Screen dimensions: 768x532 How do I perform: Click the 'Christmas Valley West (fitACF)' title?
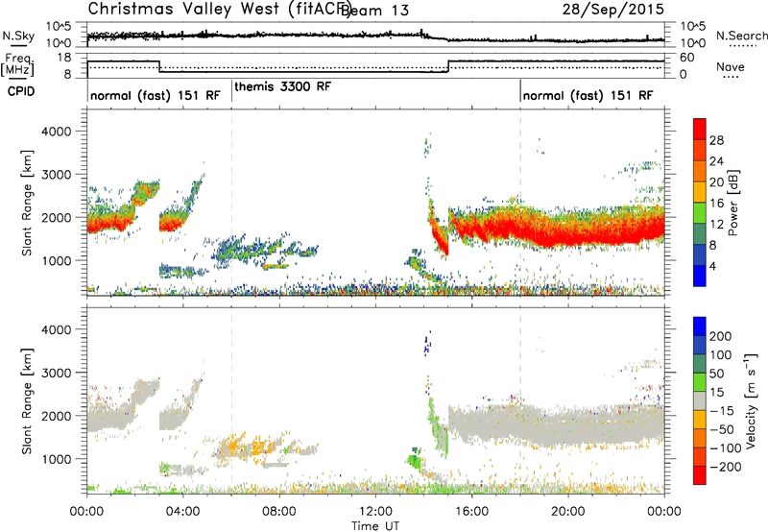pyautogui.click(x=219, y=10)
